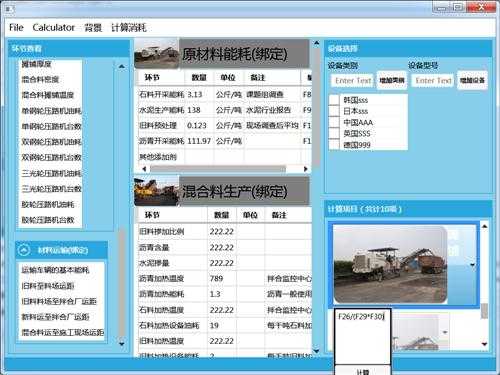Select 双钢轮压路机油耗 in the left list
500x375 pixels.
pos(50,142)
